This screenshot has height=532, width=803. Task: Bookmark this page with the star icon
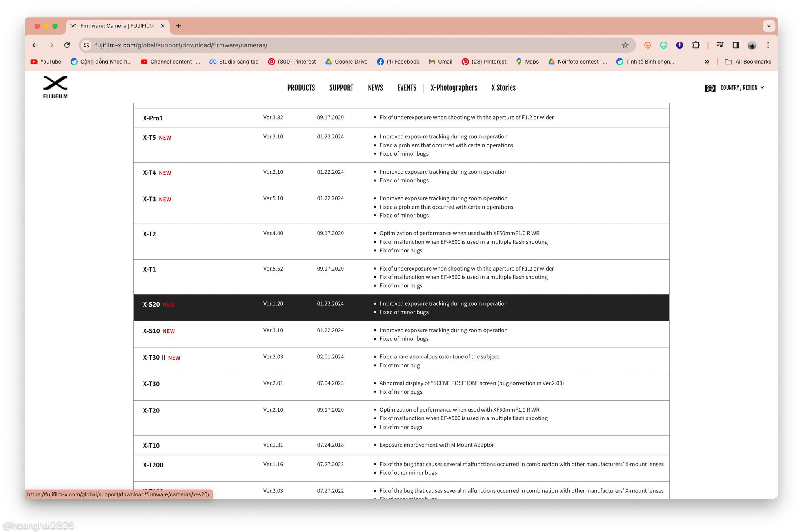pyautogui.click(x=625, y=45)
